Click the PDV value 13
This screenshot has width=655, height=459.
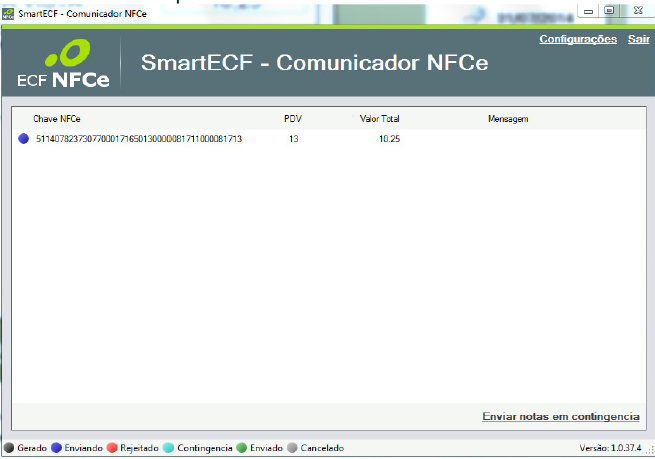click(294, 139)
